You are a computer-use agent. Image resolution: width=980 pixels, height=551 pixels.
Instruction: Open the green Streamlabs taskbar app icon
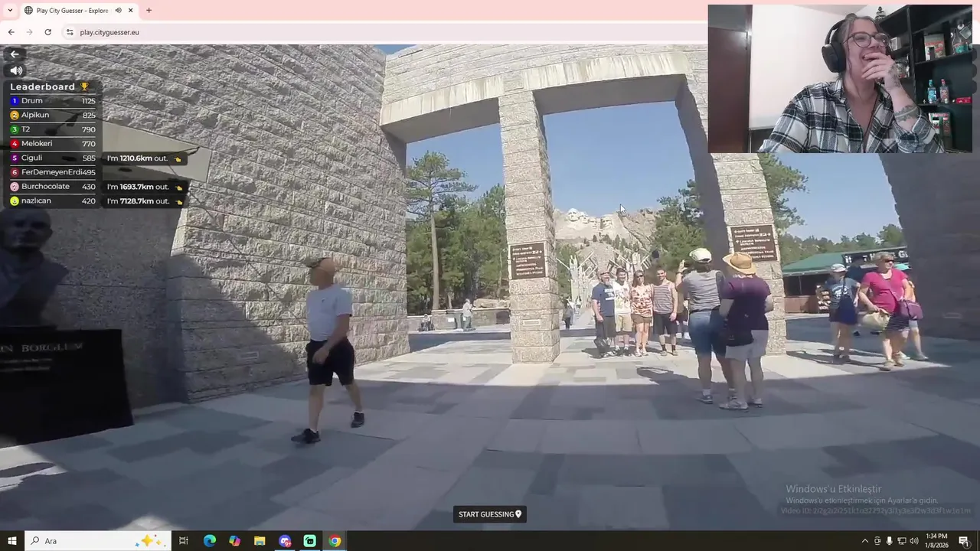(309, 541)
